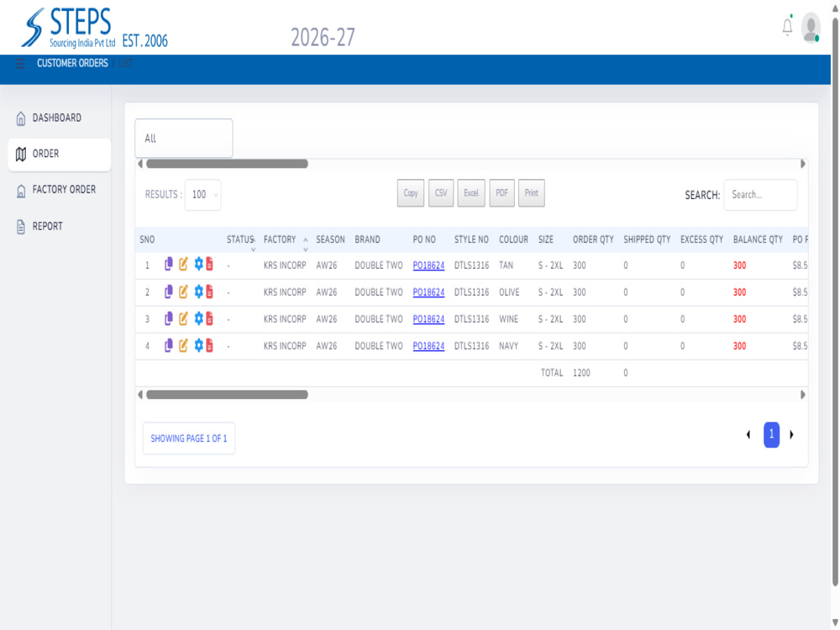Click the BALANCE QTY column header

[758, 239]
